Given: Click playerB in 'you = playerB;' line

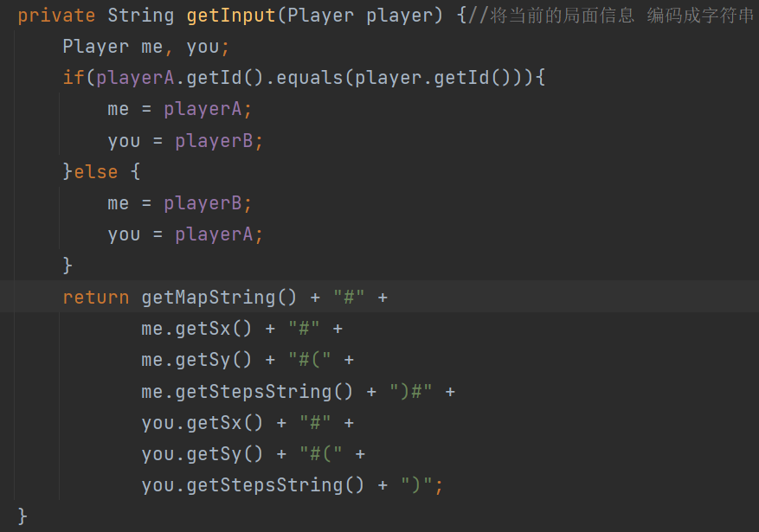Looking at the screenshot, I should click(214, 141).
